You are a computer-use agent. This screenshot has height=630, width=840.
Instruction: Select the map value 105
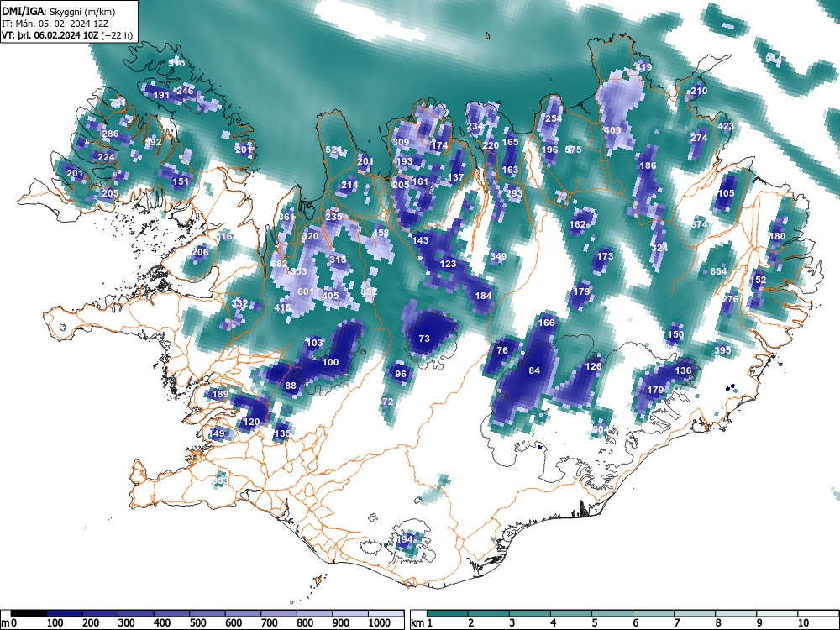click(726, 193)
